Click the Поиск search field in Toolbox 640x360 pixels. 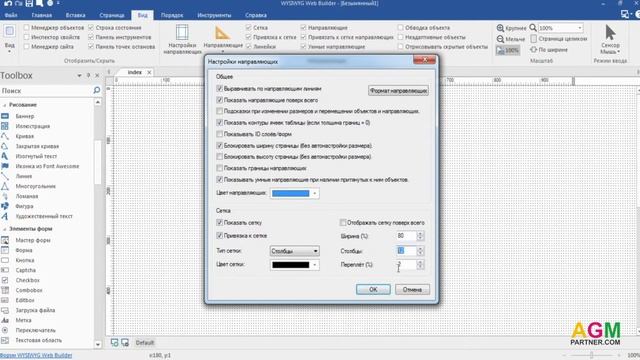coord(46,90)
